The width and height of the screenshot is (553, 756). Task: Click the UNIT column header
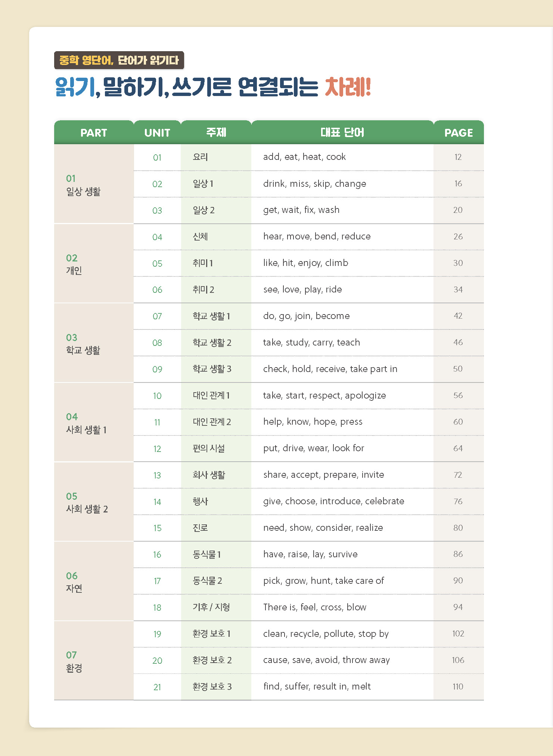157,133
